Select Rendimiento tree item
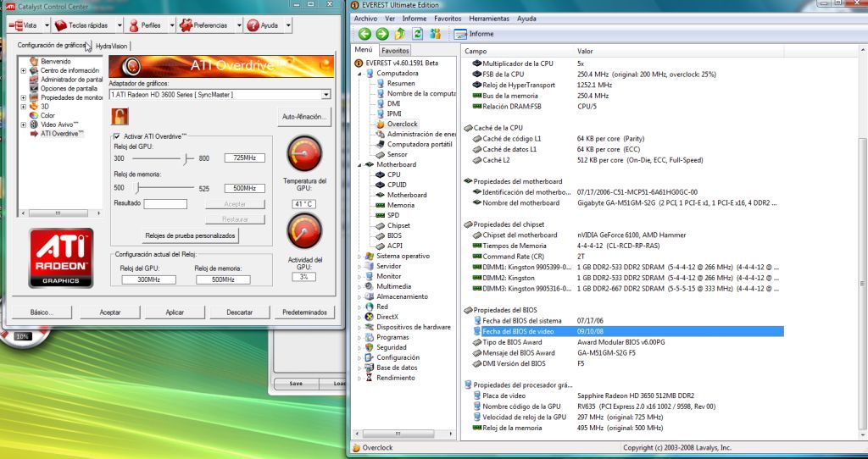This screenshot has height=459, width=868. click(x=395, y=378)
